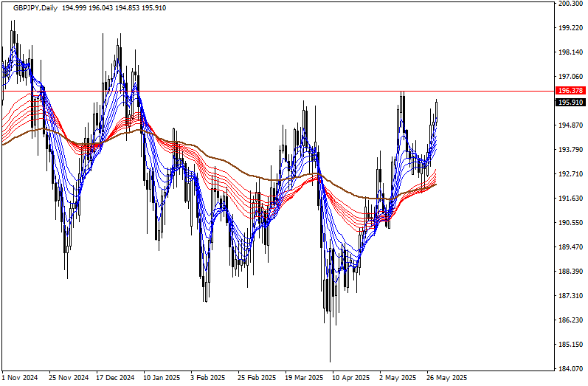588x386 pixels.
Task: Click the 17 Dec 2024 date label
Action: pos(116,378)
